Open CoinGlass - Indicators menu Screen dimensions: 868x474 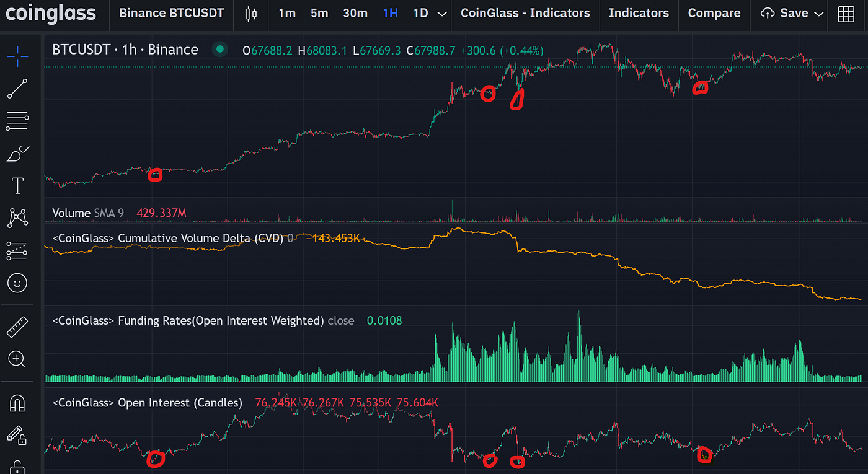pyautogui.click(x=525, y=13)
